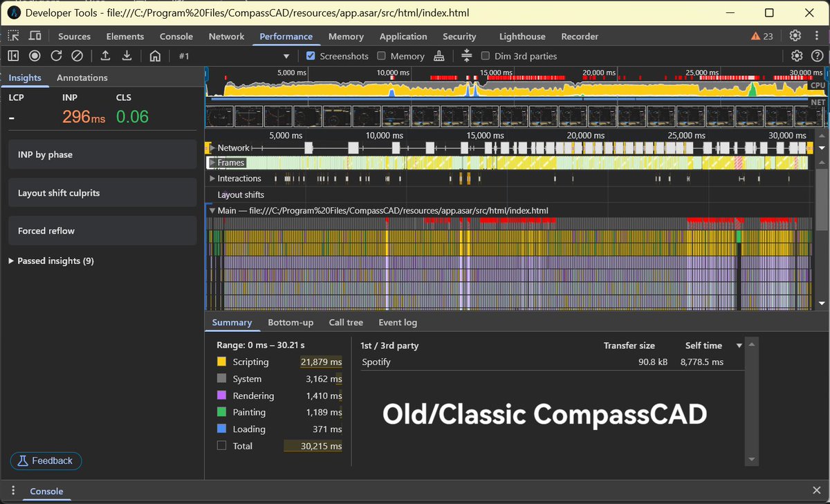Screen dimensions: 830x504
Task: Activate the inspect element picker icon
Action: (x=14, y=36)
